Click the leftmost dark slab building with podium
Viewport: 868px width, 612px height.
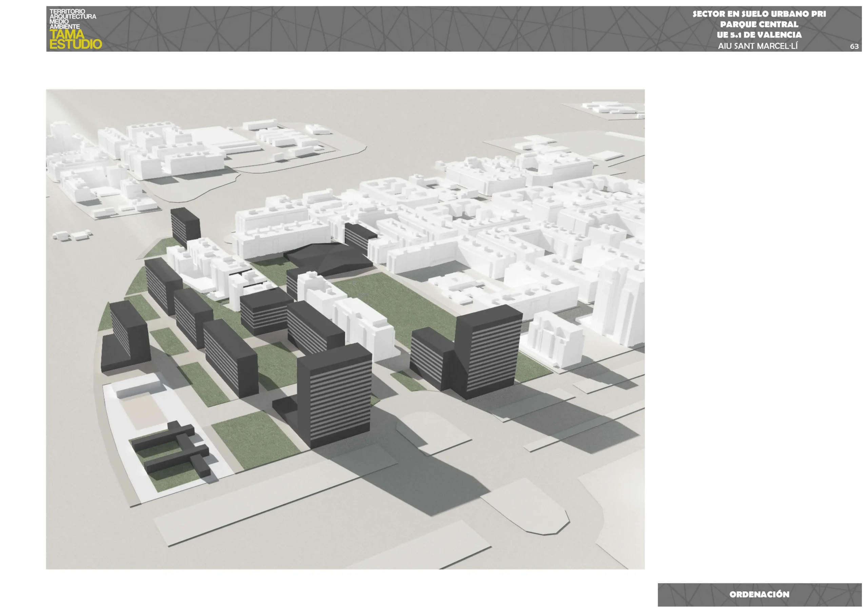tap(127, 337)
